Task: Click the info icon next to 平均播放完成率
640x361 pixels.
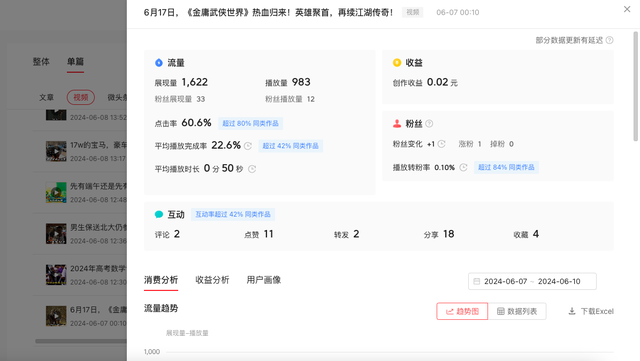Action: (x=248, y=146)
